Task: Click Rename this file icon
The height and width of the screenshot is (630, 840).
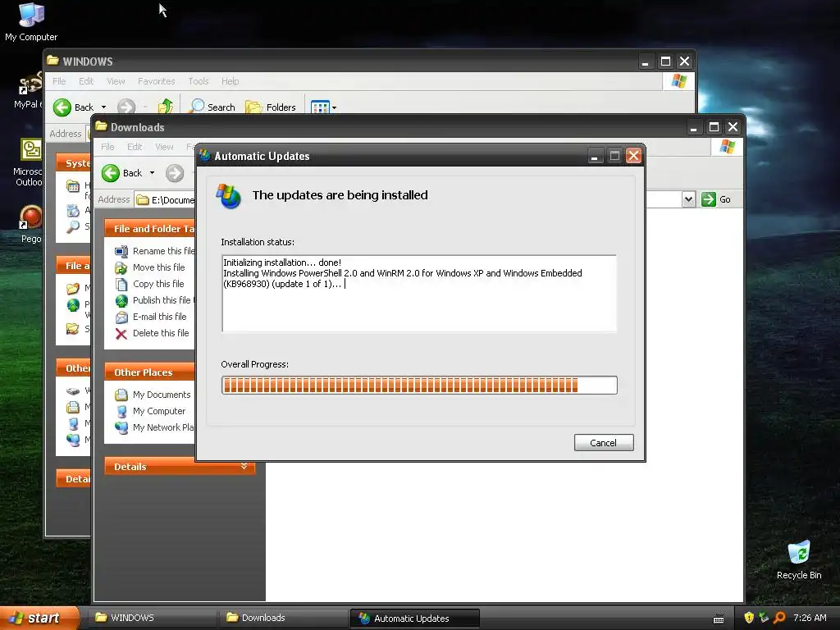Action: (121, 251)
